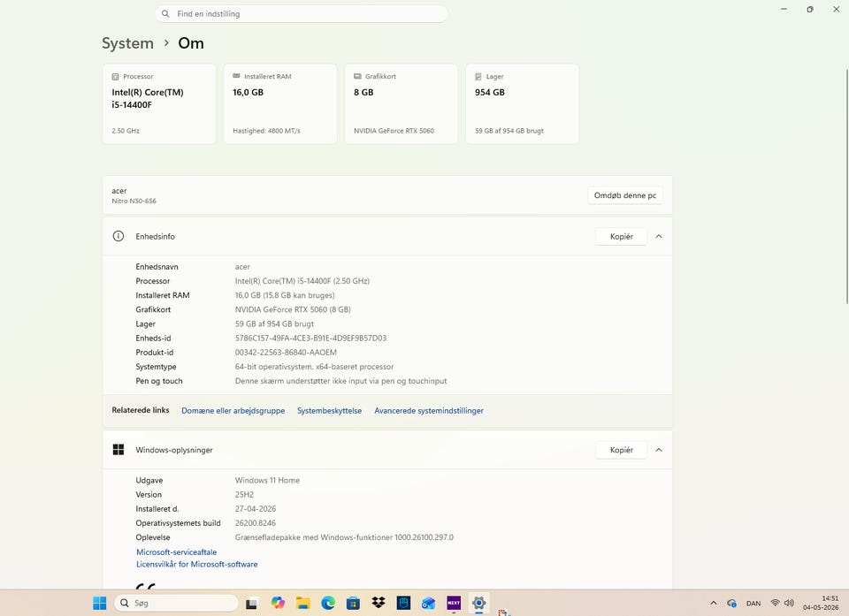Click the settings page vertical scrollbar
The width and height of the screenshot is (849, 616).
click(x=847, y=186)
